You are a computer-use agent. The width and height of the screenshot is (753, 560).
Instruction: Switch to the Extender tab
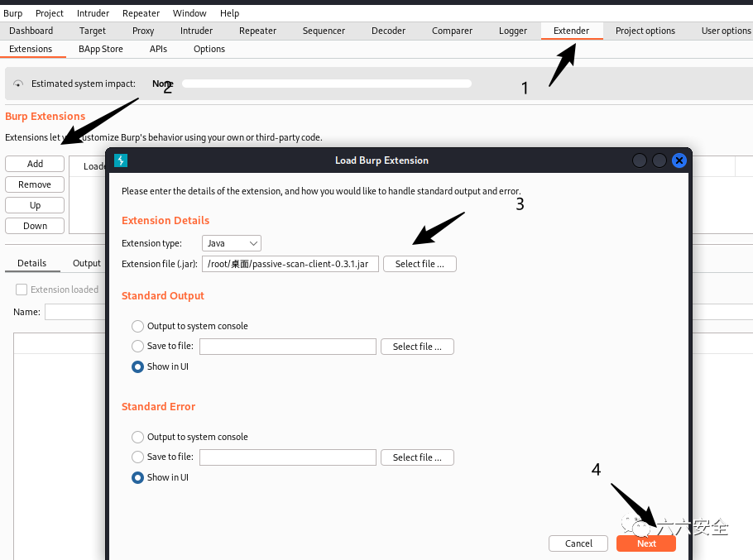(x=572, y=31)
